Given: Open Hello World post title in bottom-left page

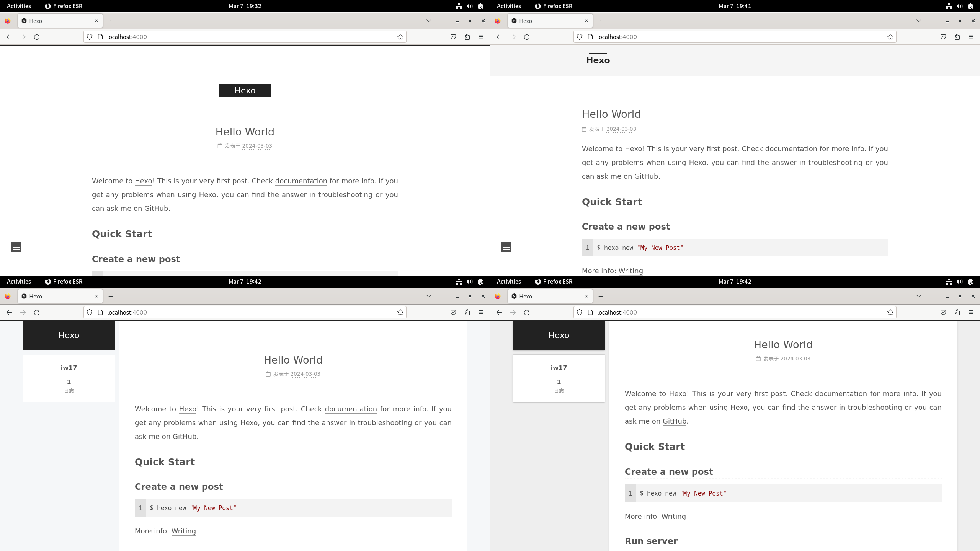Looking at the screenshot, I should [293, 360].
